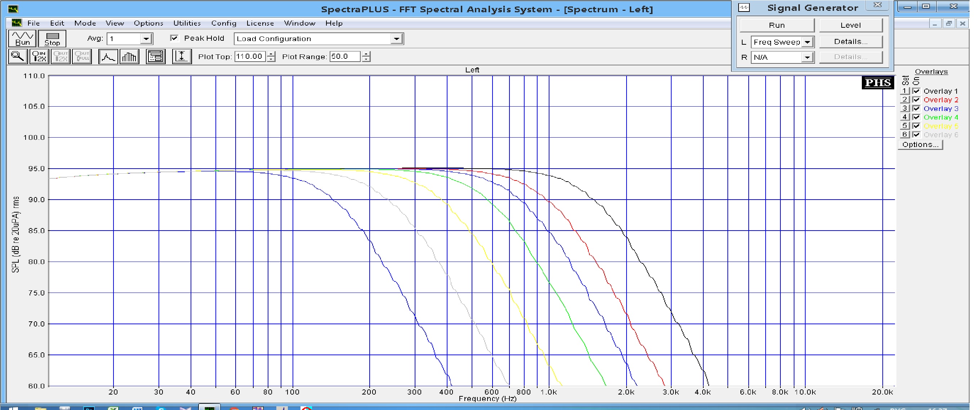Open the Config menu
Viewport: 980px width, 410px height.
(224, 23)
